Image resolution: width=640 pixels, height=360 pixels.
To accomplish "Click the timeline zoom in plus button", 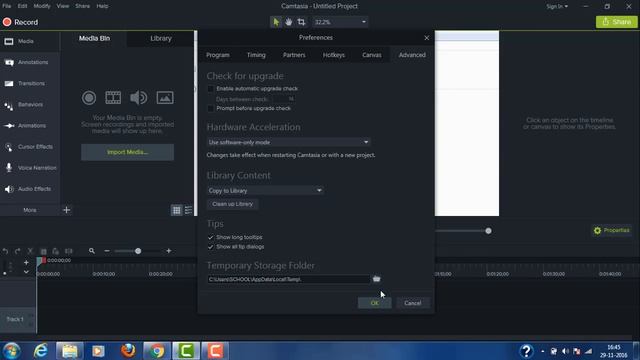I will (169, 251).
